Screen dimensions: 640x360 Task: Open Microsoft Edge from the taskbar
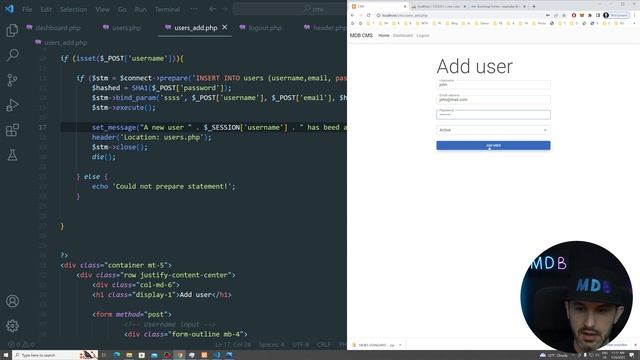117,355
